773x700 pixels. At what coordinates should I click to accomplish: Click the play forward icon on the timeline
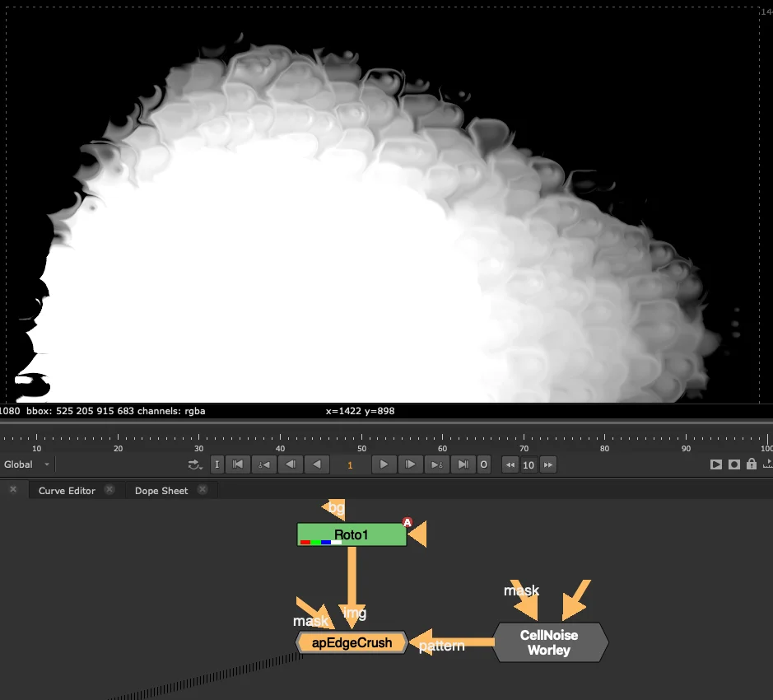point(384,464)
